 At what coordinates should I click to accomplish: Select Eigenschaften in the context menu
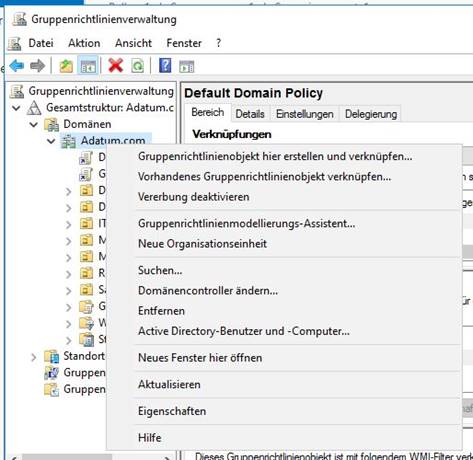(x=172, y=411)
